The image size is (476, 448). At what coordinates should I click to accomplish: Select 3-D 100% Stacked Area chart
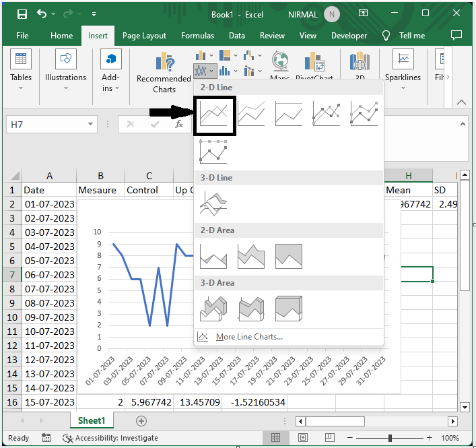(x=289, y=309)
